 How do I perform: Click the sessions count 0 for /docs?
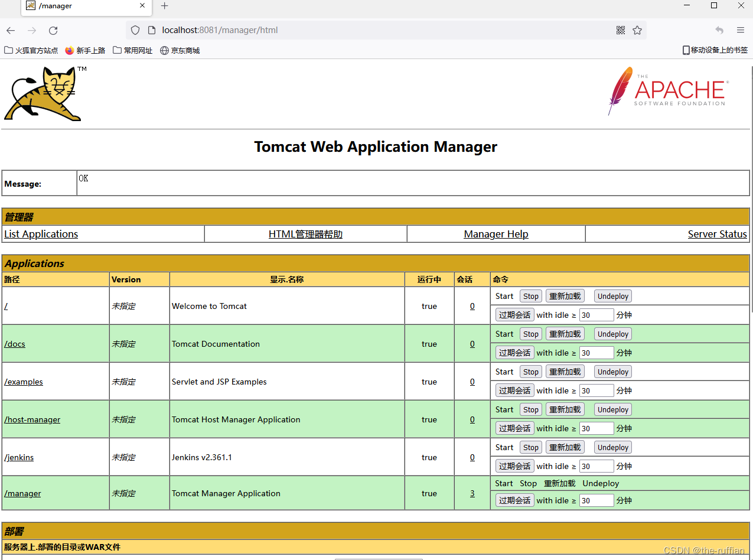pyautogui.click(x=472, y=344)
